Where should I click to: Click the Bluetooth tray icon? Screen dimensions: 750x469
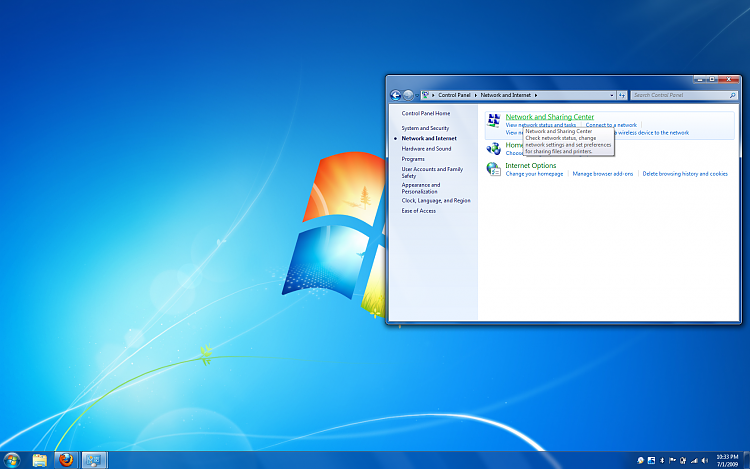pos(662,460)
